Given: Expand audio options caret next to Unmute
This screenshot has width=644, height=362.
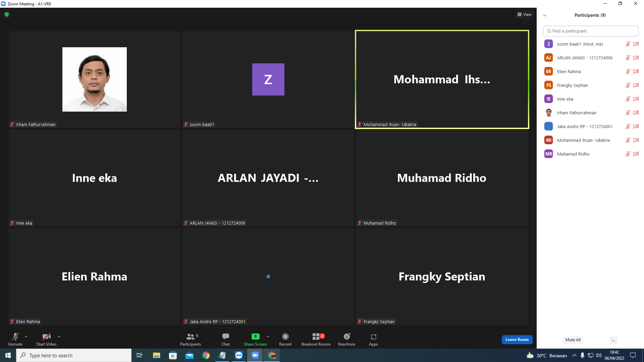Looking at the screenshot, I should [26, 337].
